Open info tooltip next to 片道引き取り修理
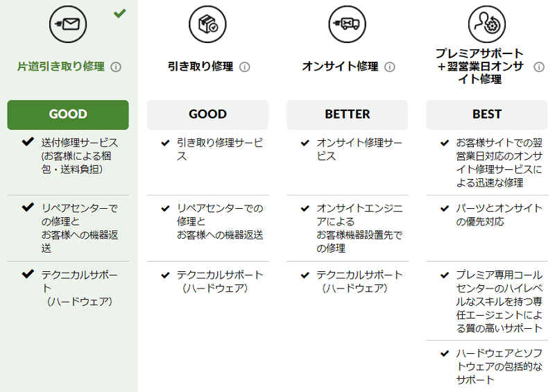 [x=116, y=67]
